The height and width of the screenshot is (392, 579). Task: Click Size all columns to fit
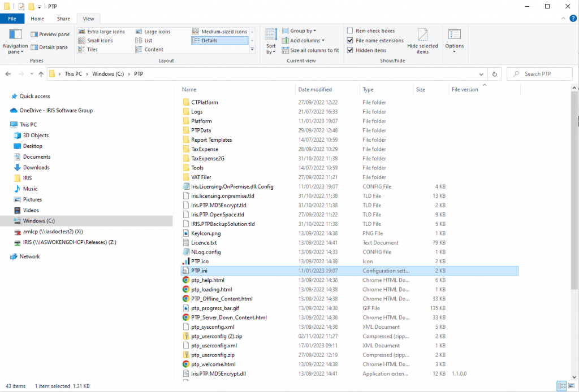tap(314, 50)
